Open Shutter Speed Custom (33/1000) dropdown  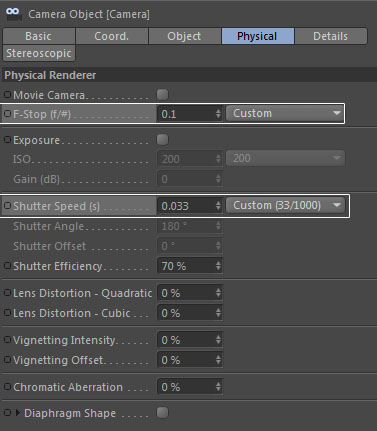point(285,205)
